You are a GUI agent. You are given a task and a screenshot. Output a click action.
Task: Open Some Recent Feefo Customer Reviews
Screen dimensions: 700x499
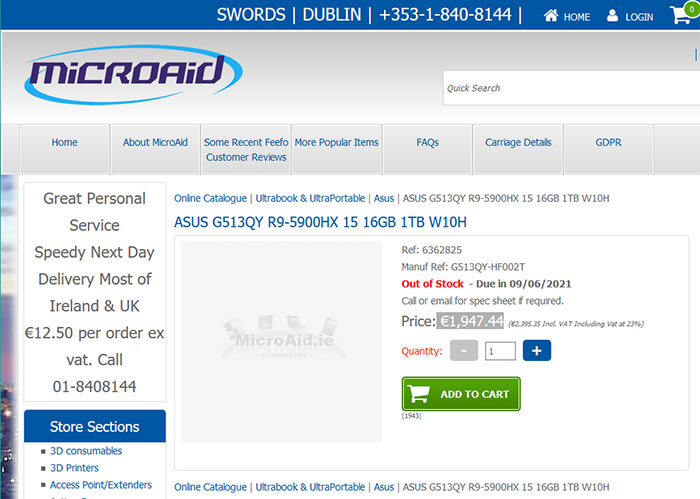pyautogui.click(x=246, y=150)
